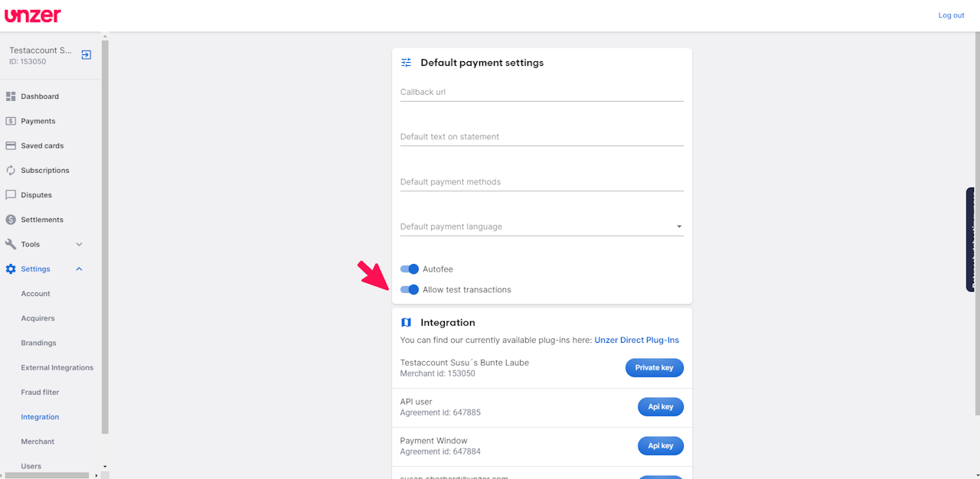980x479 pixels.
Task: Click the Disputes speech bubble icon
Action: (11, 195)
